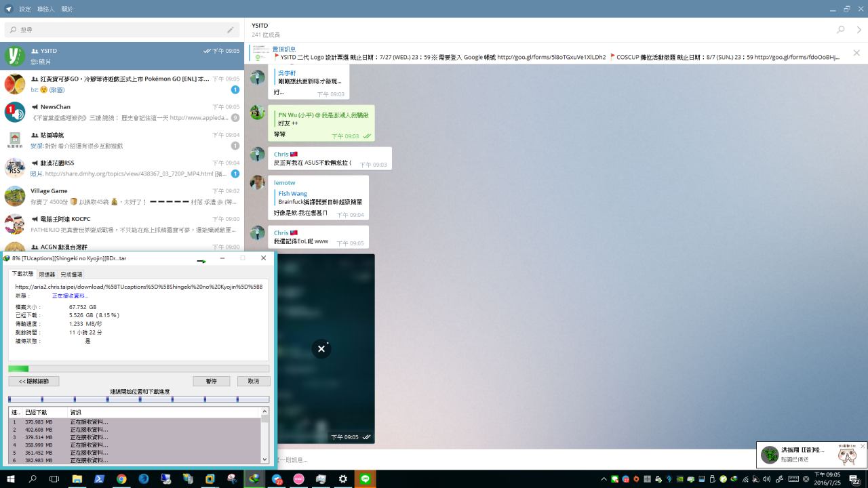
Task: Open File Explorer from the taskbar
Action: coord(77,479)
